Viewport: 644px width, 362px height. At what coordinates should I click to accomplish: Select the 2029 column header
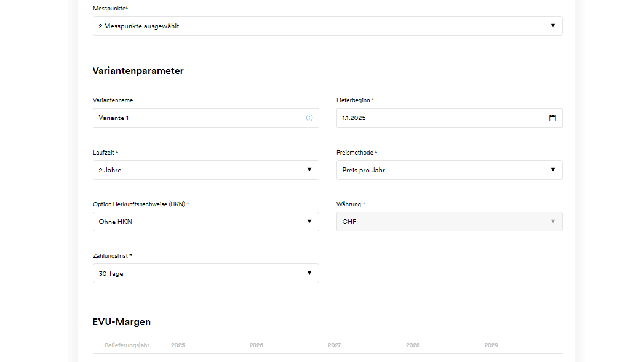point(491,345)
